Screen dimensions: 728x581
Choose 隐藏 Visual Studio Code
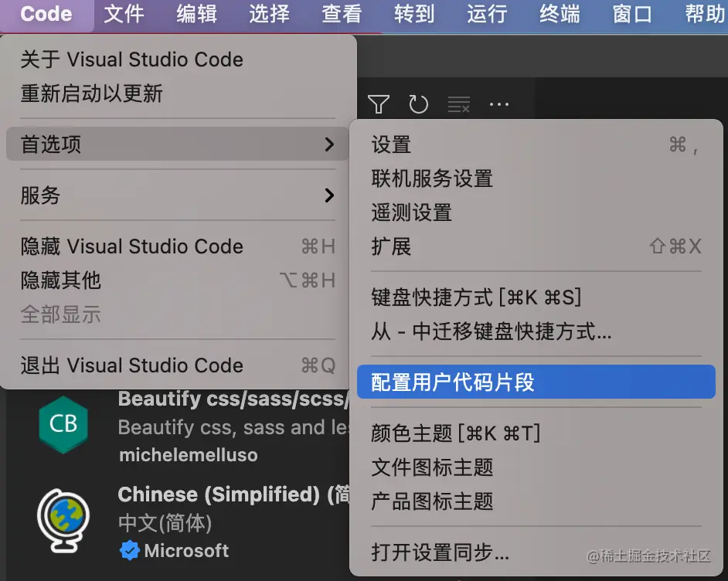point(178,246)
